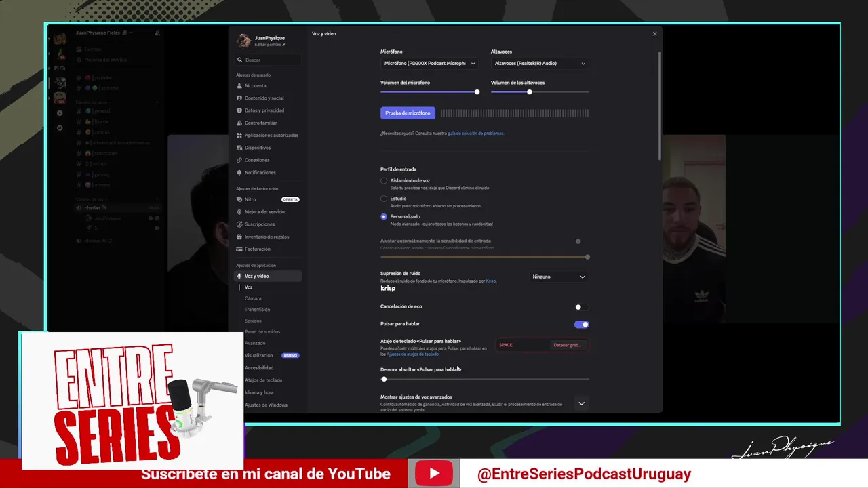868x488 pixels.
Task: Open Panel de sonidos settings
Action: click(262, 332)
